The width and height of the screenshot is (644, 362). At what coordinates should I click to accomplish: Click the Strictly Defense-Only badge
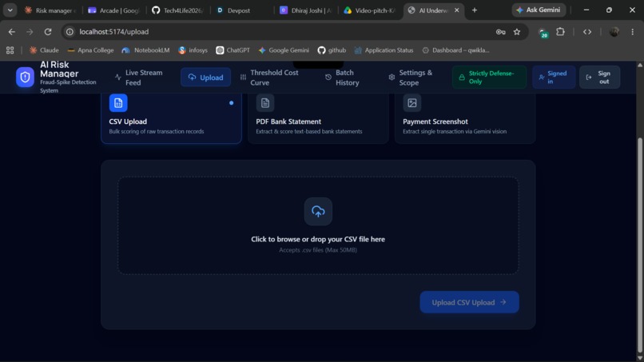click(489, 78)
